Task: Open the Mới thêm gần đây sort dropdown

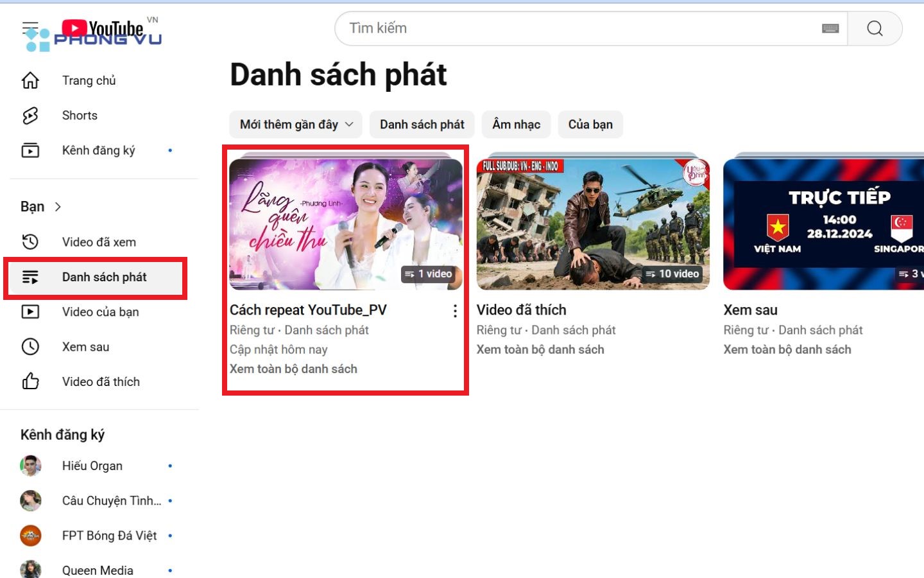Action: tap(295, 124)
